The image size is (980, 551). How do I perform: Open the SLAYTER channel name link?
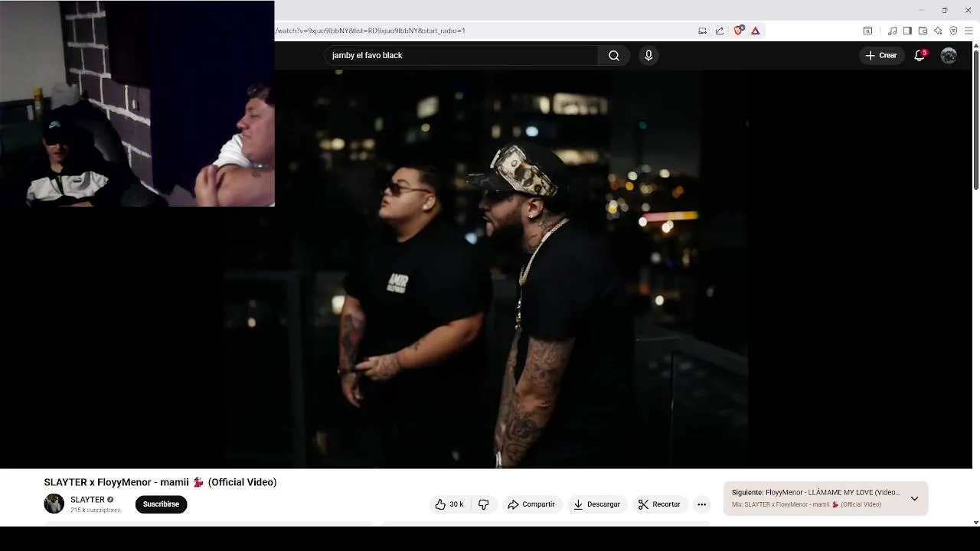[x=87, y=500]
